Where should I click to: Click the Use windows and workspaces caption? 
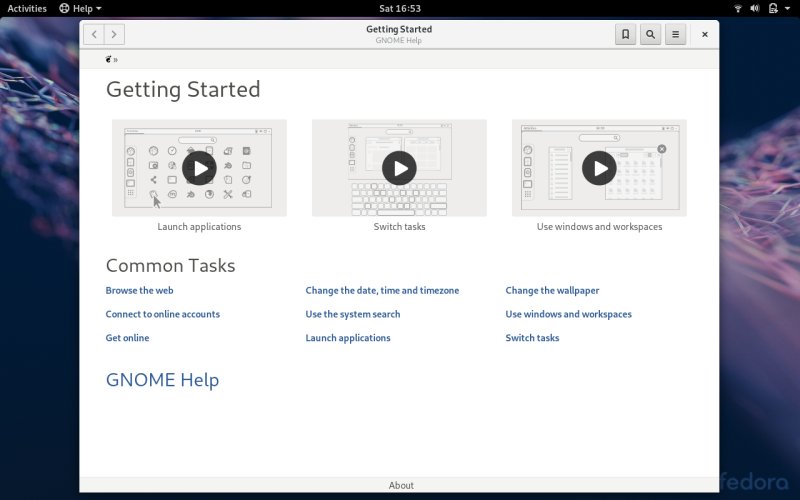coord(599,227)
